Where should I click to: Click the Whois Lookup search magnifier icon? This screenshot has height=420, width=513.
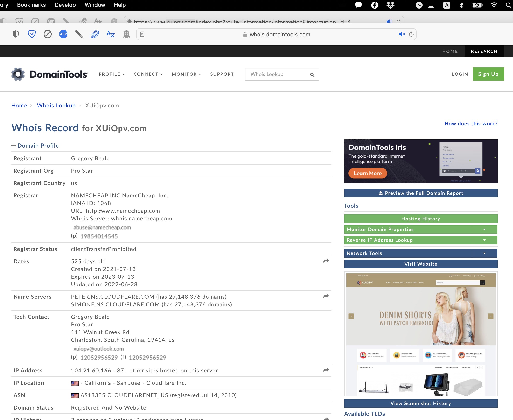click(312, 75)
